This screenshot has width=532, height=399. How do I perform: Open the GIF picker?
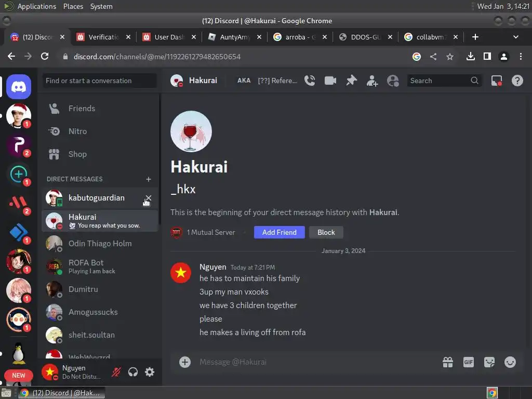[x=469, y=362]
